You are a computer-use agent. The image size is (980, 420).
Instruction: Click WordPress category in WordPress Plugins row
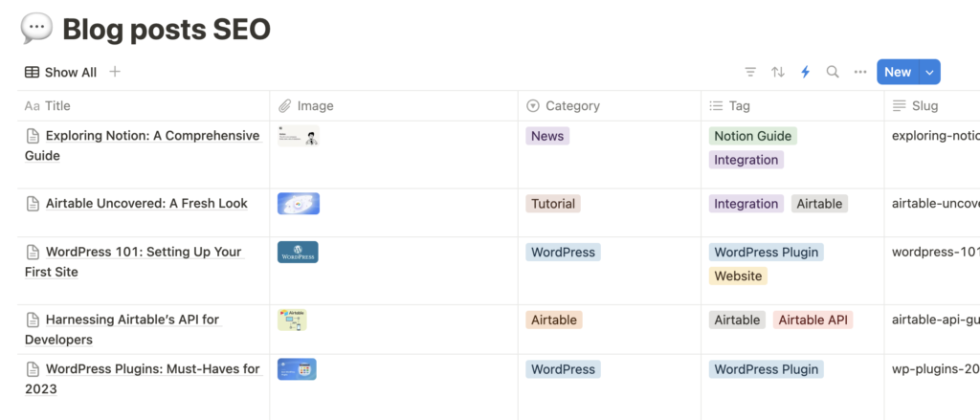point(563,369)
